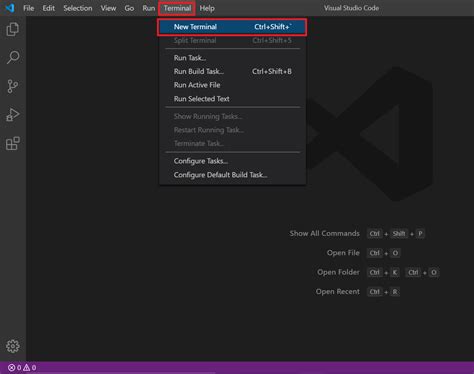The height and width of the screenshot is (374, 474).
Task: Choose Run Task... menu entry
Action: (232, 58)
